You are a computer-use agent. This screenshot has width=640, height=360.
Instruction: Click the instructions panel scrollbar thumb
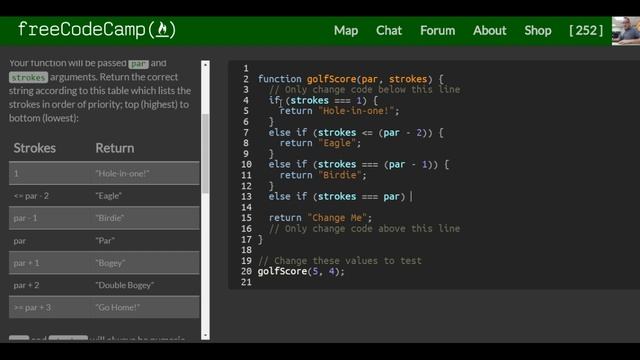[205, 153]
